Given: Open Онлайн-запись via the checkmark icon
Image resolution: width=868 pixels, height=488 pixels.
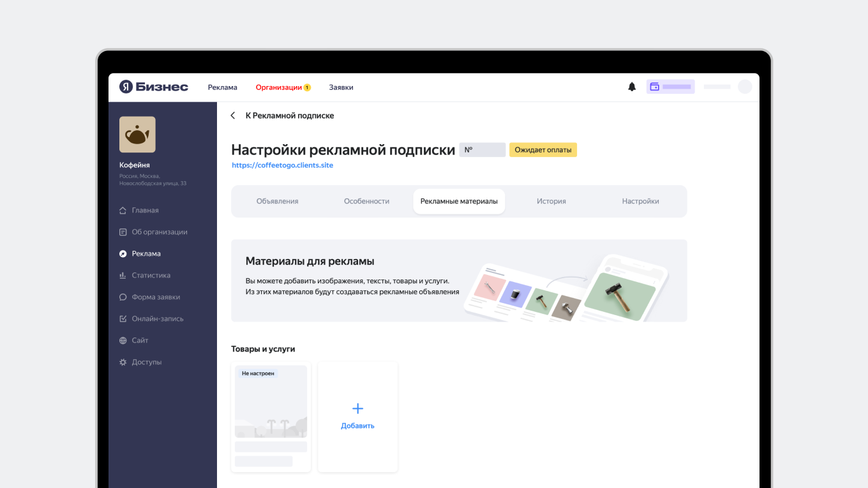Looking at the screenshot, I should [123, 318].
